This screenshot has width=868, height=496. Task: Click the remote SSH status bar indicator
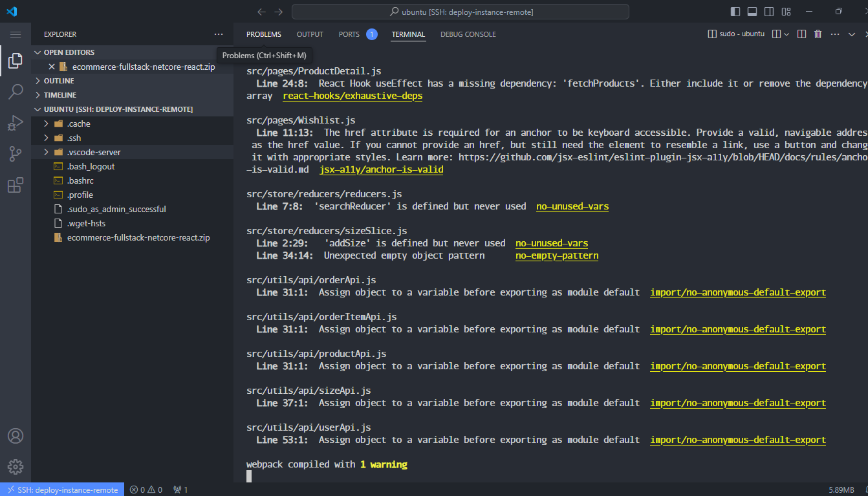pos(63,490)
